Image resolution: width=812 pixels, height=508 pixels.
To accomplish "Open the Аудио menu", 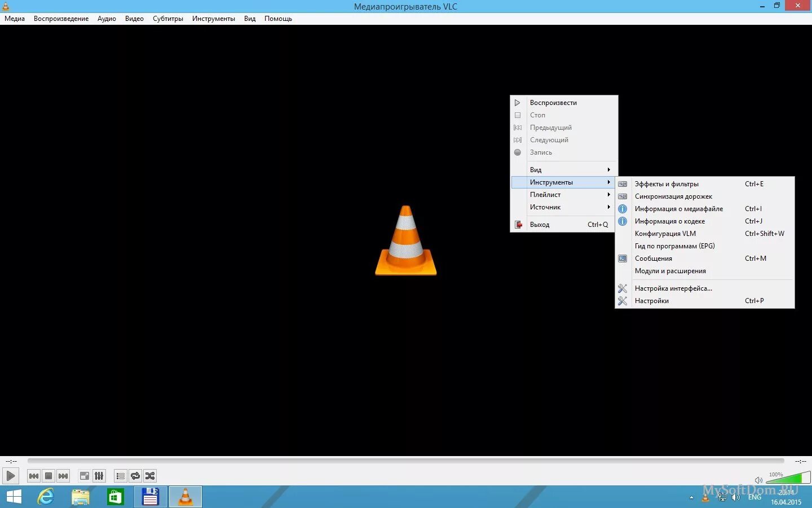I will [107, 19].
